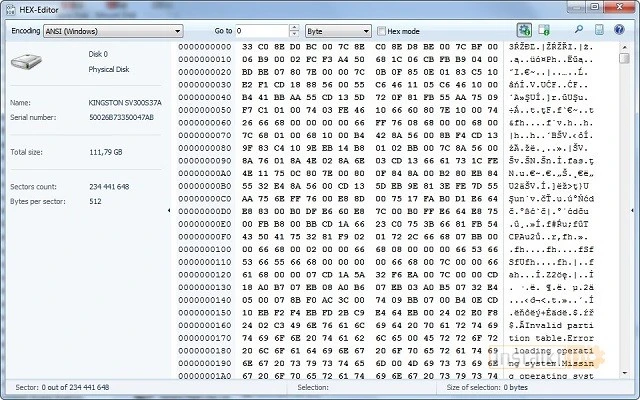
Task: Click the 'Physical Disk' label
Action: pyautogui.click(x=109, y=69)
